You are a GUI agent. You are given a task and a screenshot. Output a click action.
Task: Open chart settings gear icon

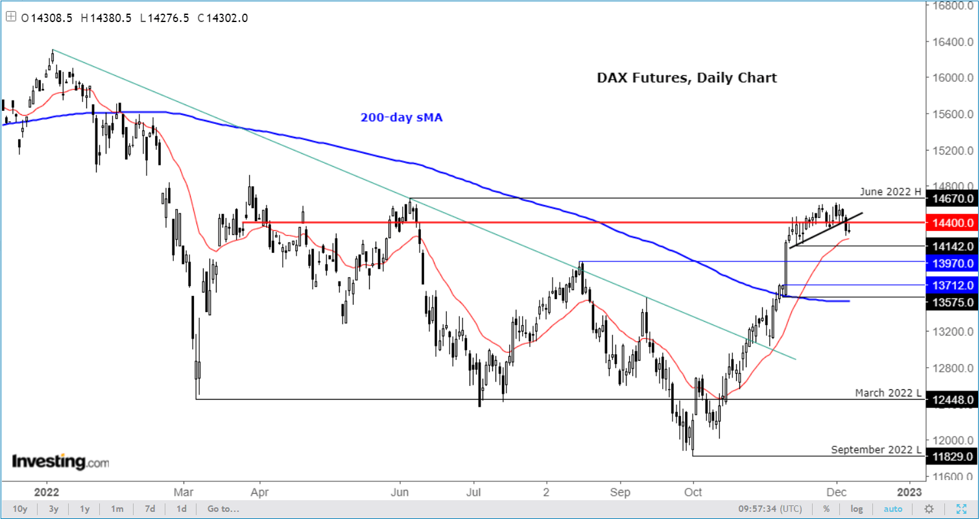(929, 509)
